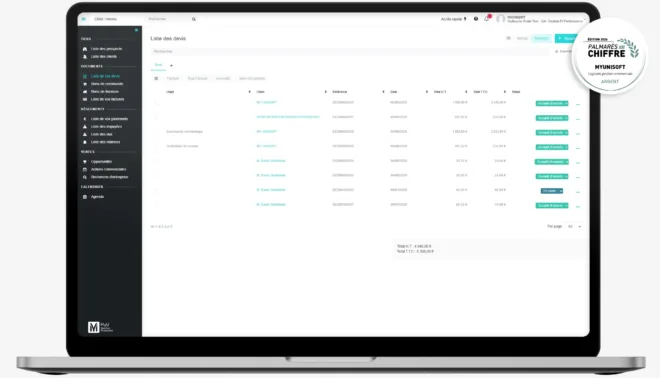Open the blue En cours status dropdown

[x=552, y=191]
